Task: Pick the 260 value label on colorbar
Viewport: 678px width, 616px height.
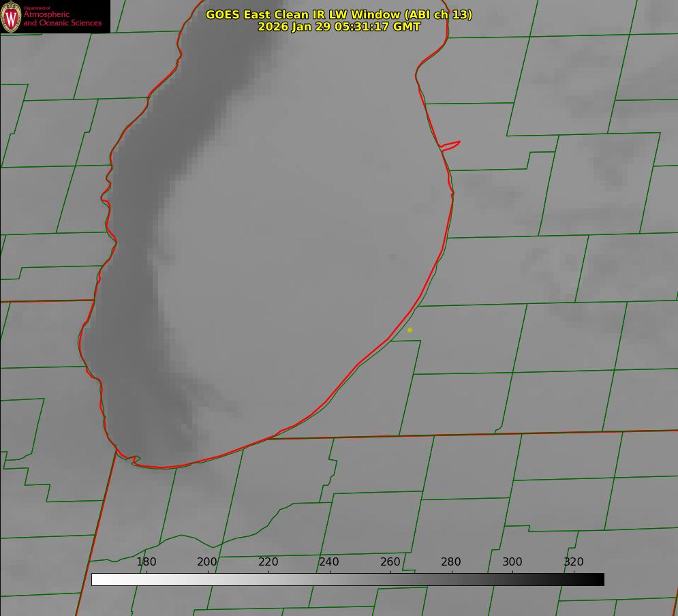Action: pyautogui.click(x=390, y=561)
